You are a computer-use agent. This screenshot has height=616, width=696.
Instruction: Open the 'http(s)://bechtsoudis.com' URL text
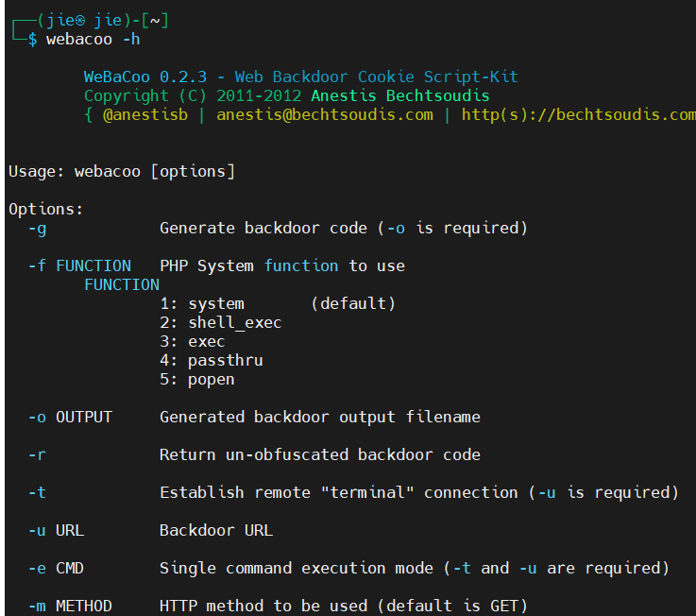pos(578,115)
